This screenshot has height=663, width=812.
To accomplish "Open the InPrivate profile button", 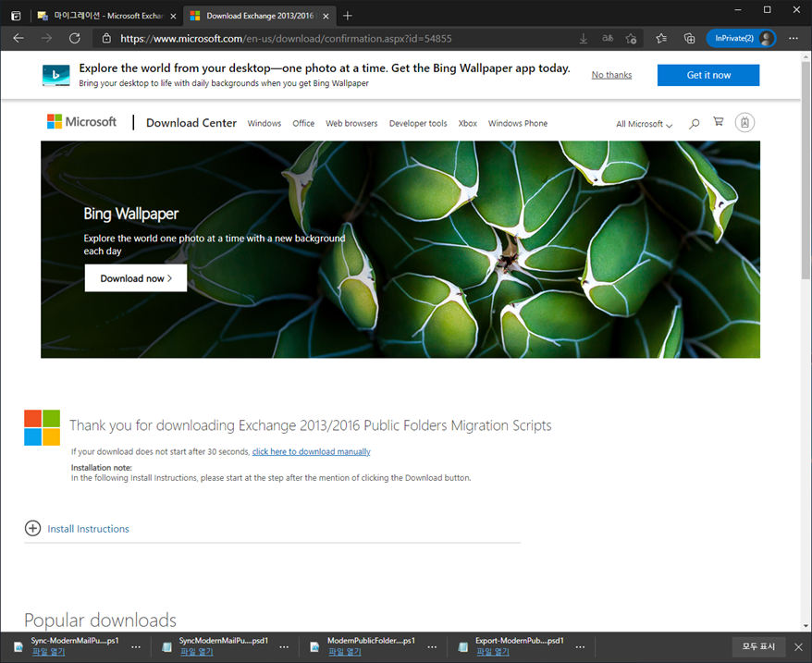I will [x=741, y=38].
